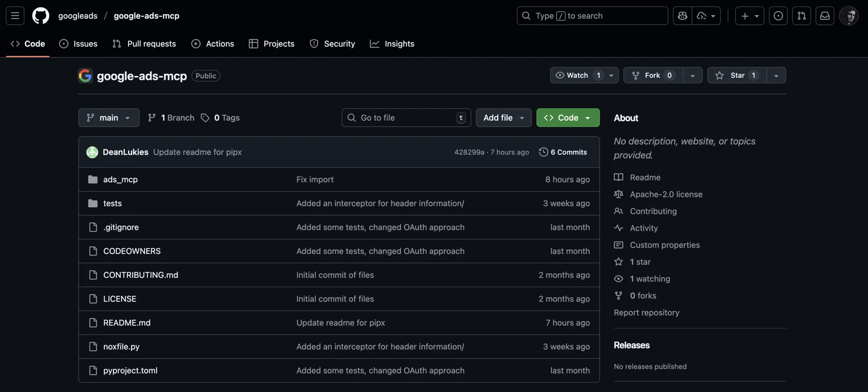Click the Contributing people icon
868x392 pixels.
(618, 211)
